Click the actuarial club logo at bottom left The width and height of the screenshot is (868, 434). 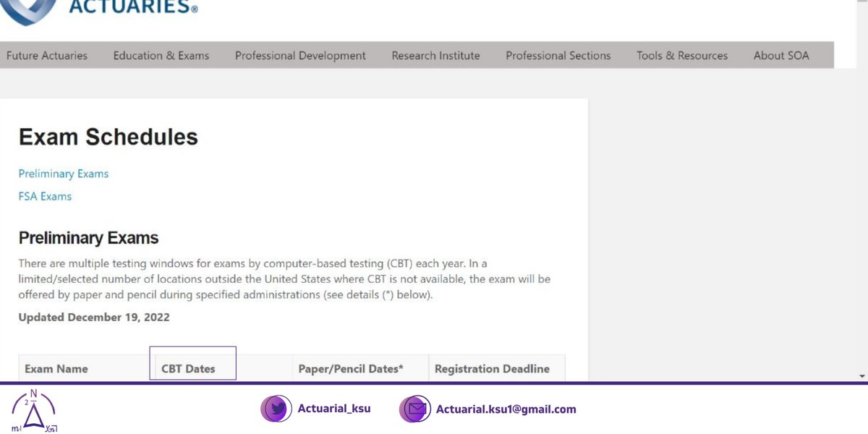[34, 411]
